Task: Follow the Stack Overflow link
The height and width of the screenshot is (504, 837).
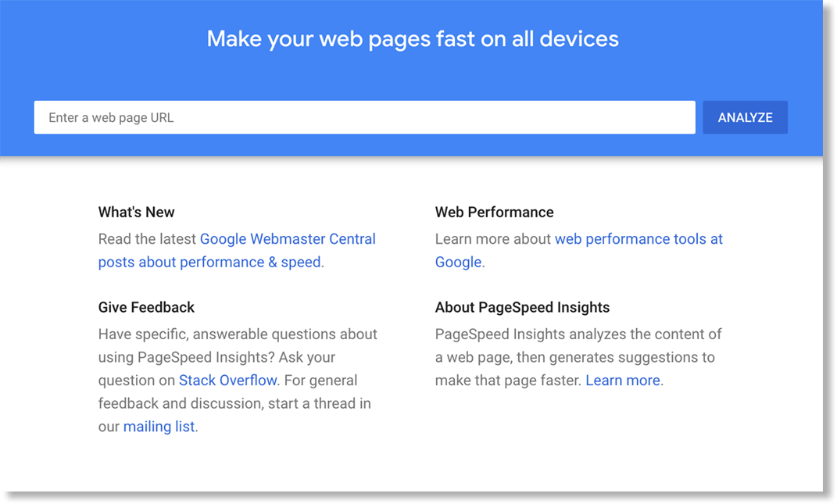Action: (227, 381)
